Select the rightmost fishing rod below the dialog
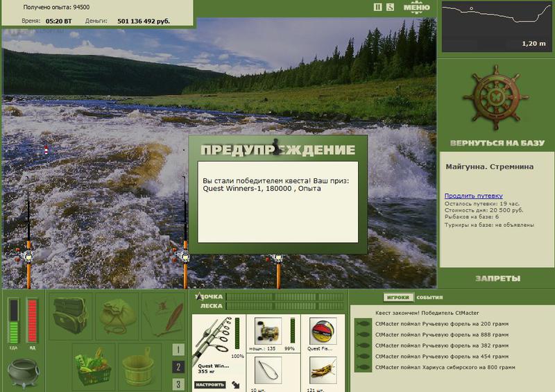The height and width of the screenshot is (392, 555). click(278, 271)
